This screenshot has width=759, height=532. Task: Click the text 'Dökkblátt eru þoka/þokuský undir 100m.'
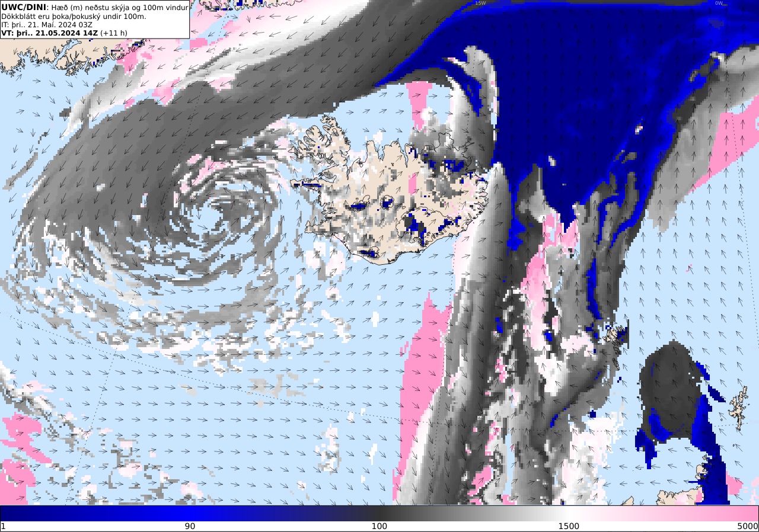pos(74,16)
